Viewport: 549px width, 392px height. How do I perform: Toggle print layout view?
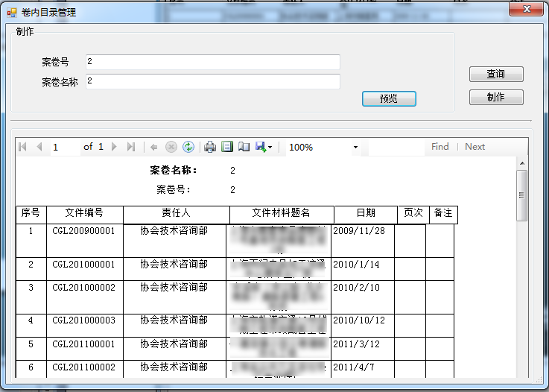[227, 147]
